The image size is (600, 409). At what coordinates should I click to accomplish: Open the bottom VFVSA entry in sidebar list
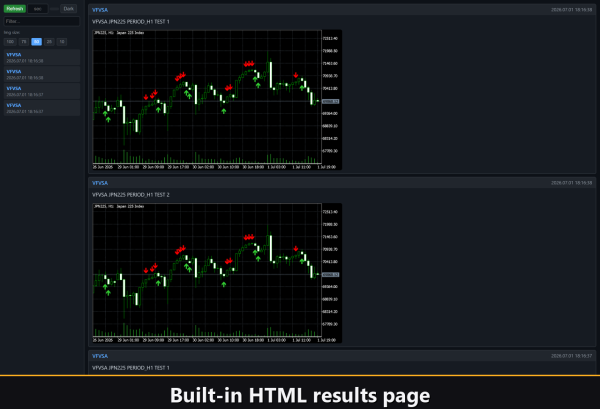(42, 108)
